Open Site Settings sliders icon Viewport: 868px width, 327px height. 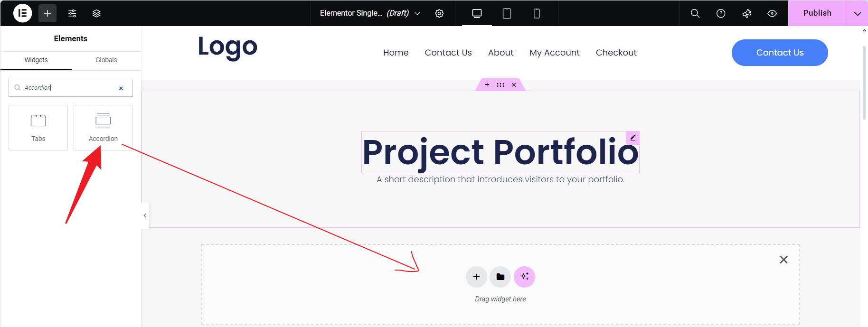point(72,13)
